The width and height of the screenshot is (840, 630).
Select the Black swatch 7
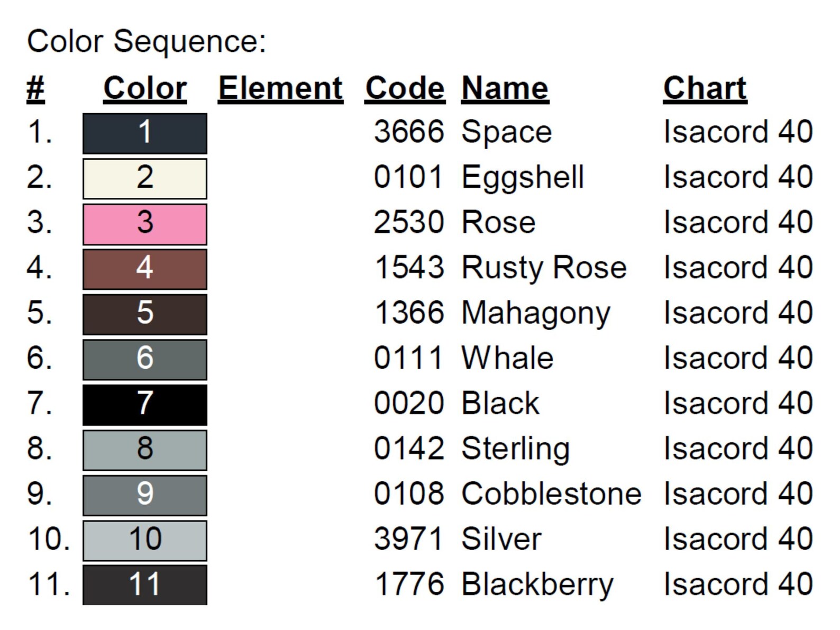click(x=144, y=405)
